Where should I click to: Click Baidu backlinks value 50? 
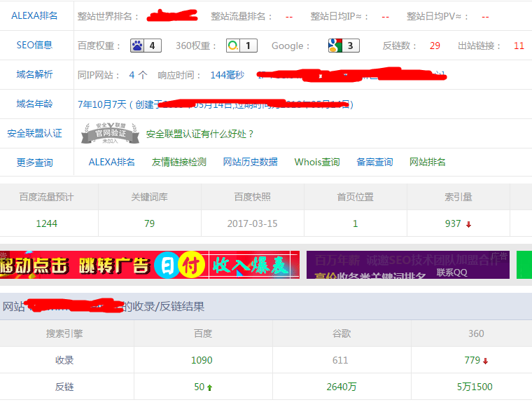199,387
